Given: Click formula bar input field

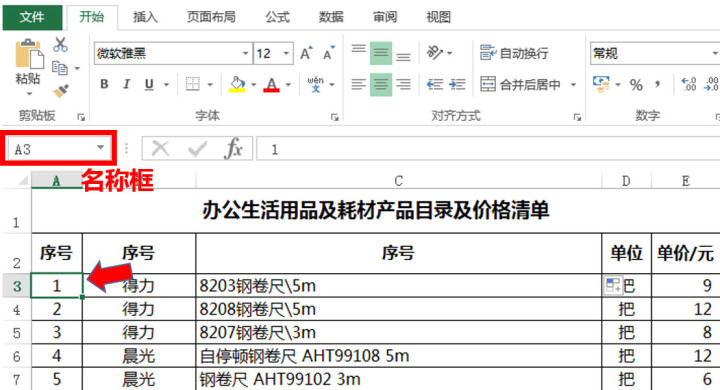Looking at the screenshot, I should point(488,149).
